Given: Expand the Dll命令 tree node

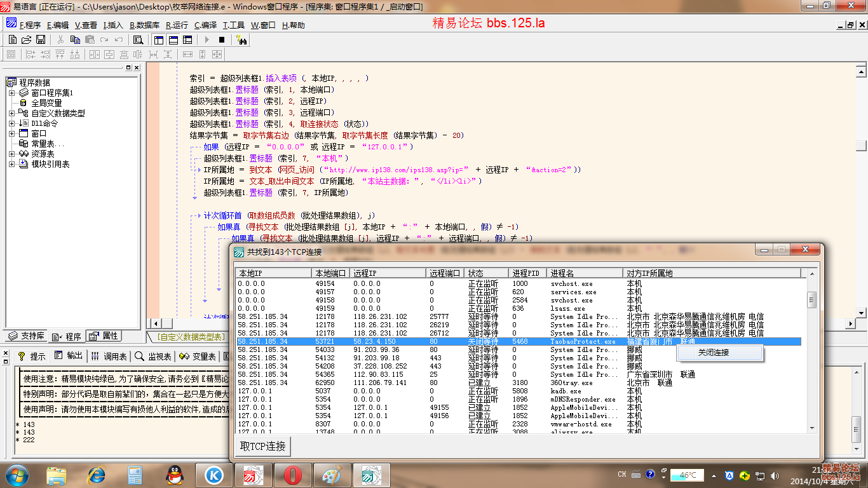Looking at the screenshot, I should [12, 123].
